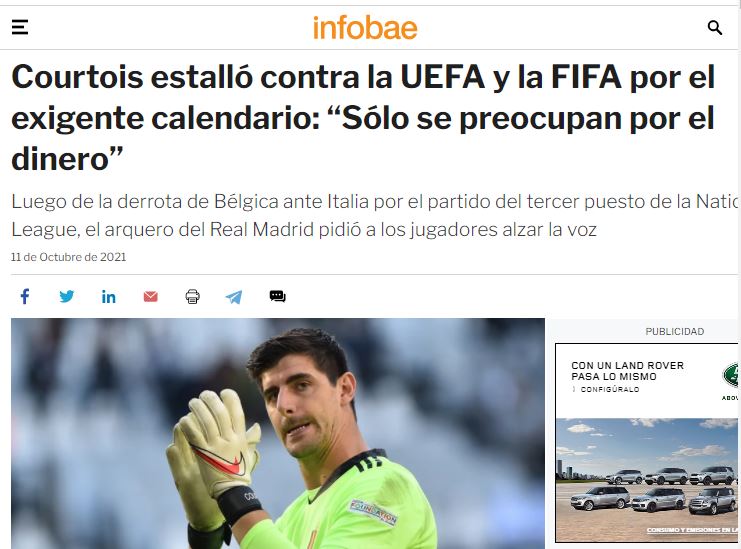Go to infobae homepage logo
Screen dimensions: 741x549
coord(365,28)
